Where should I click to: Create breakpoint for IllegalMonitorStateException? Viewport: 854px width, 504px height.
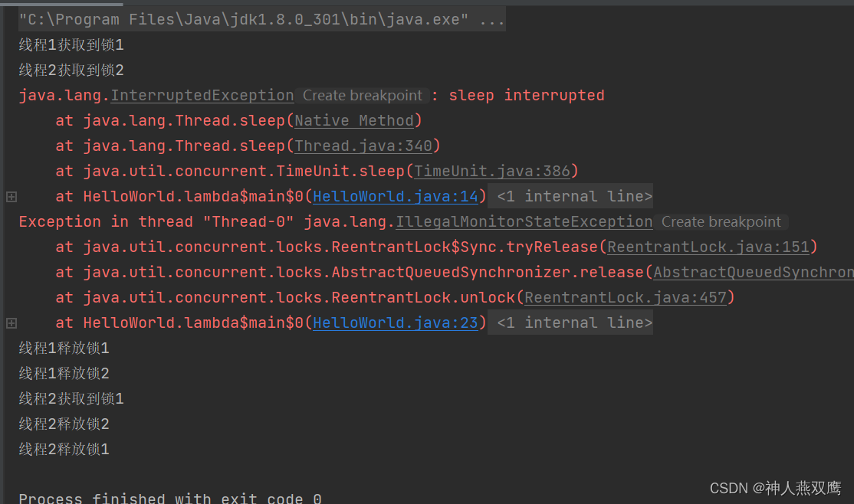tap(721, 222)
